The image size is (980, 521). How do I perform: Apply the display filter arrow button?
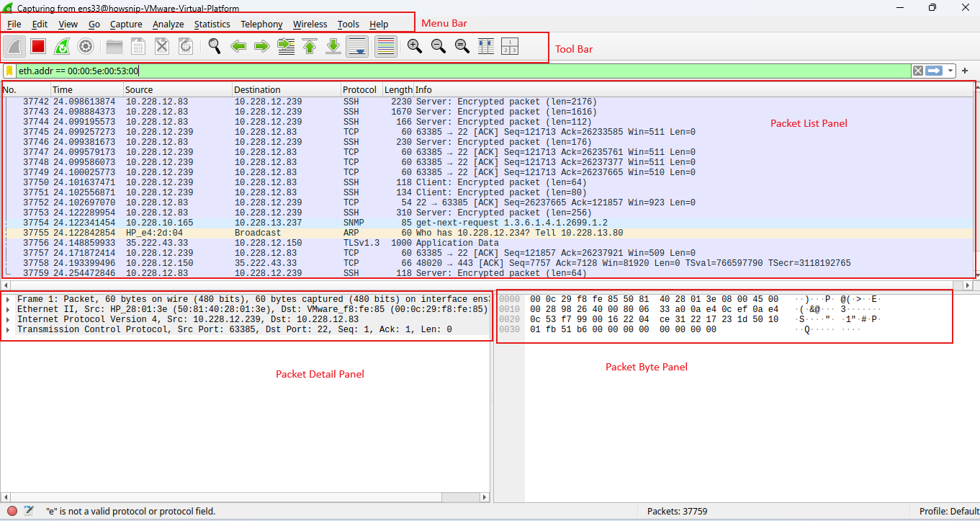point(934,71)
